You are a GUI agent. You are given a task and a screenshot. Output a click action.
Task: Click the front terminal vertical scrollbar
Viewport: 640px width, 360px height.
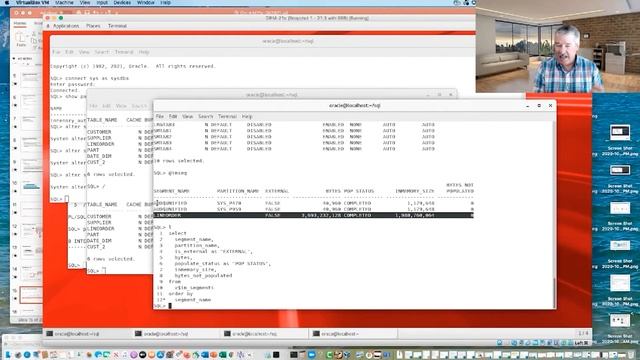click(554, 292)
